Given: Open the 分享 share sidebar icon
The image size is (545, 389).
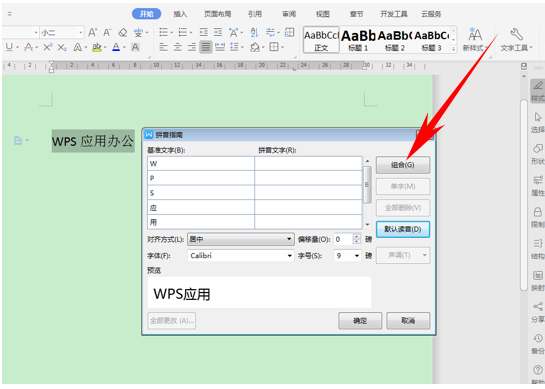Looking at the screenshot, I should (537, 313).
